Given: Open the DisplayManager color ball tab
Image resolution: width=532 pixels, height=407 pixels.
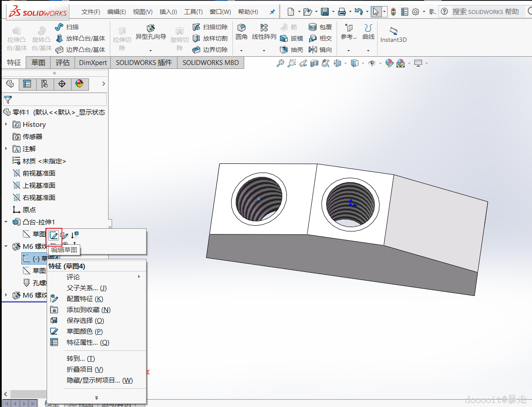Looking at the screenshot, I should (x=79, y=84).
